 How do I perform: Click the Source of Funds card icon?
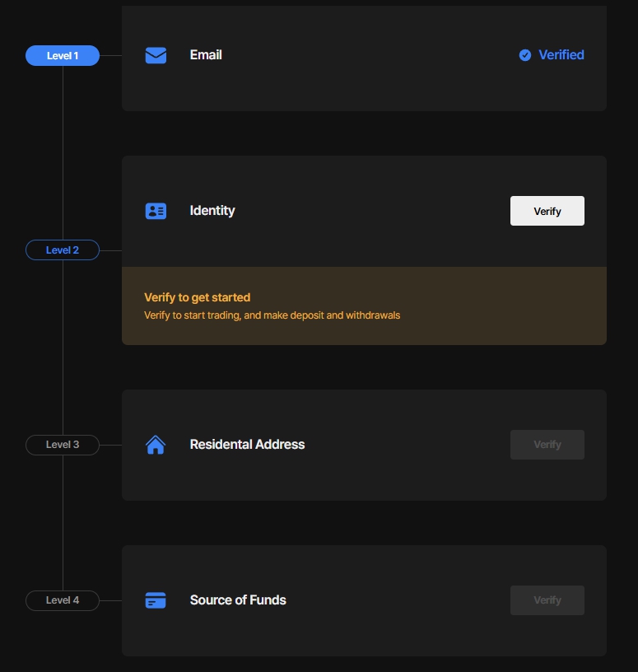pos(156,600)
